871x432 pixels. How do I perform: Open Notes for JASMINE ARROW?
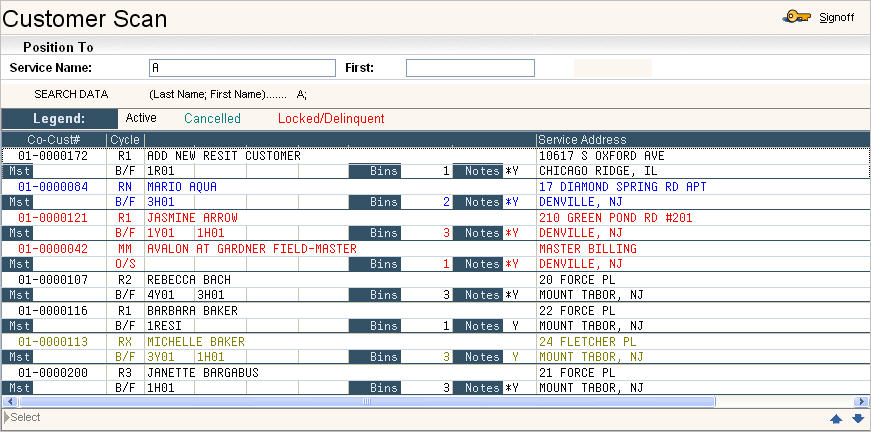tap(478, 233)
